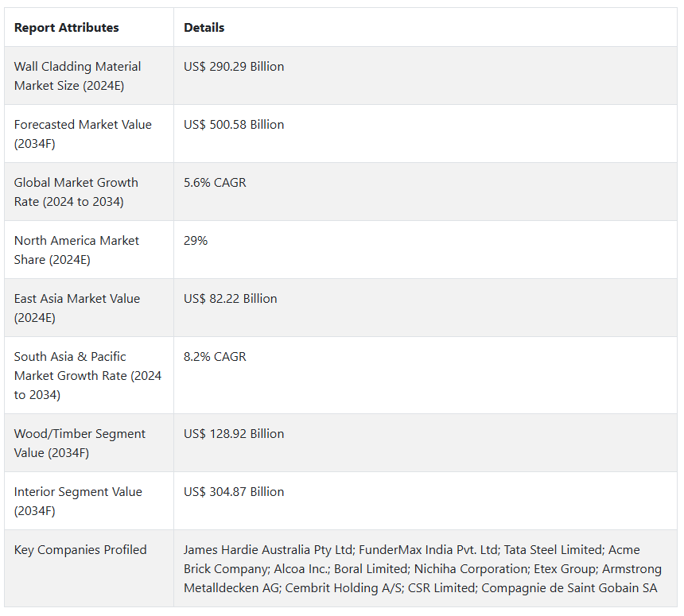Image resolution: width=684 pixels, height=616 pixels.
Task: Select the Key Companies Profiled label
Action: (x=80, y=550)
